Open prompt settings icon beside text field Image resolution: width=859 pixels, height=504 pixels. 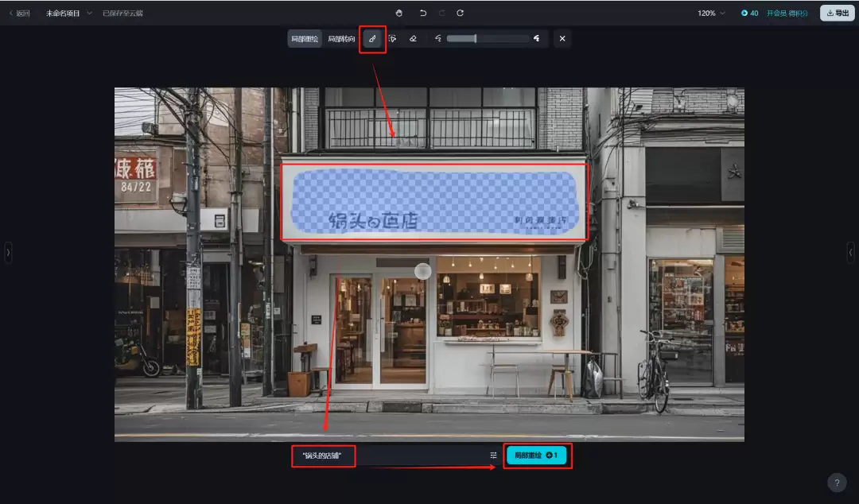click(493, 456)
